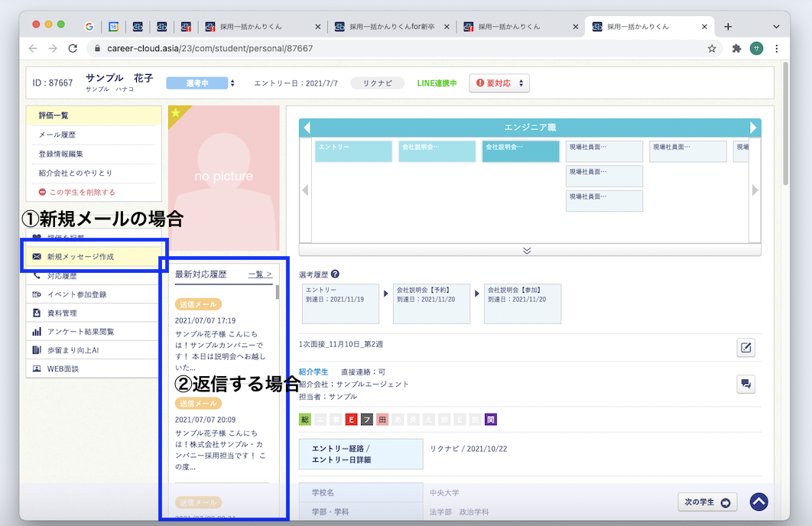This screenshot has height=526, width=812.
Task: Click the no picture profile thumbnail
Action: (x=224, y=178)
